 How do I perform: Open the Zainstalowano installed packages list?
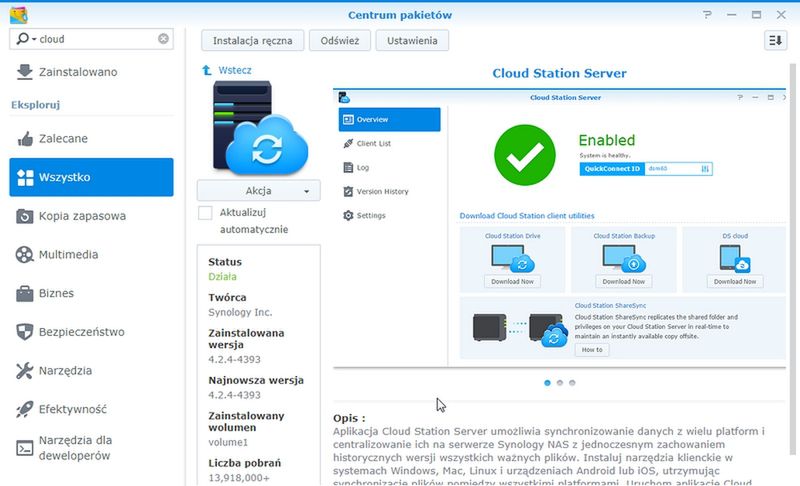click(91, 72)
